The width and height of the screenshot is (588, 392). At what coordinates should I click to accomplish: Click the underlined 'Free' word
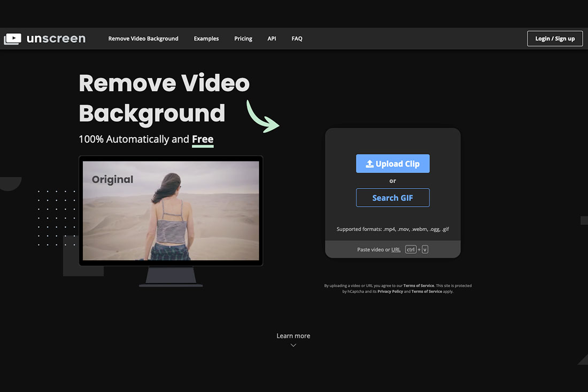click(203, 139)
